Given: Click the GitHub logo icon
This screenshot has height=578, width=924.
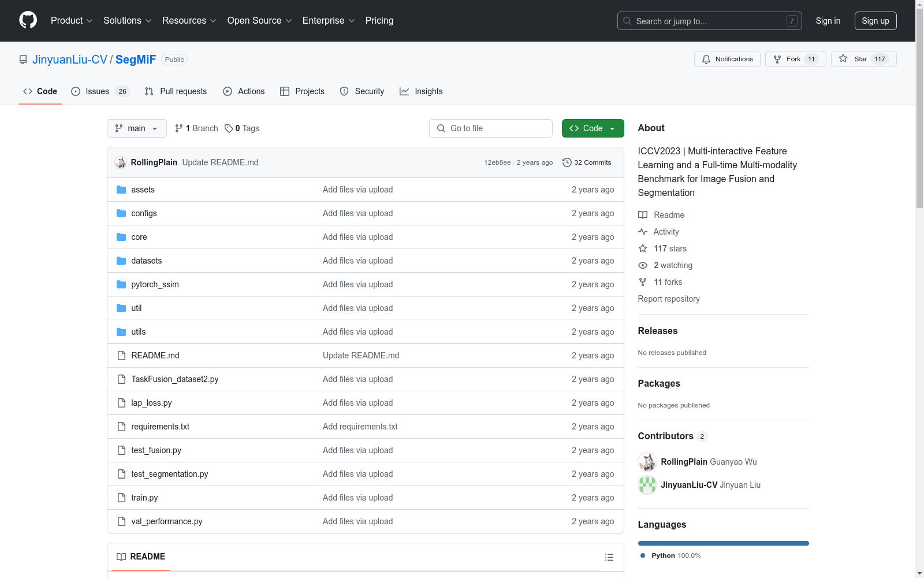Looking at the screenshot, I should [x=28, y=20].
